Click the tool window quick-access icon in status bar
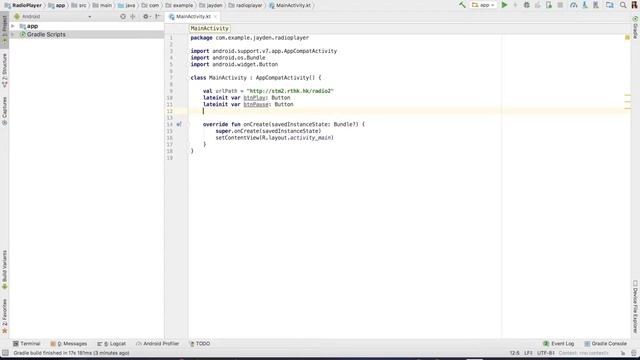The image size is (640, 360). click(5, 353)
